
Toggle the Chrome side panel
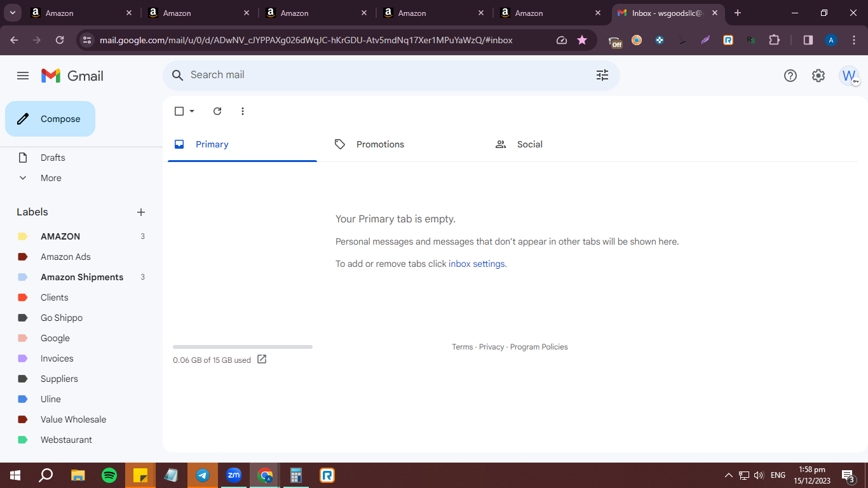click(808, 40)
